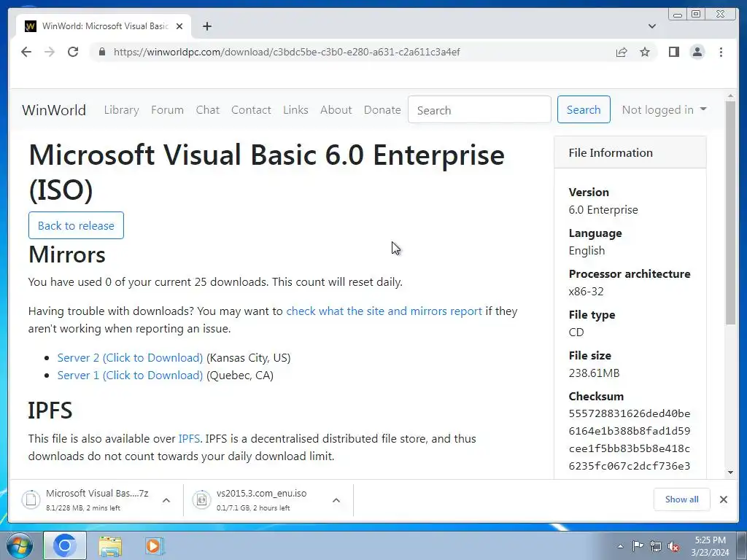The height and width of the screenshot is (560, 747).
Task: Click the 238.61MB file size value
Action: tap(594, 373)
